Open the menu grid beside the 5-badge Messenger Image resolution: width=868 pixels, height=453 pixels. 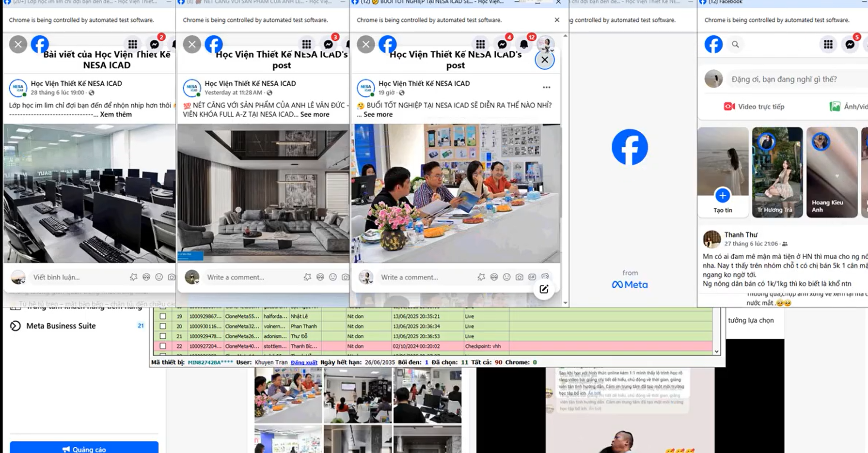point(828,45)
